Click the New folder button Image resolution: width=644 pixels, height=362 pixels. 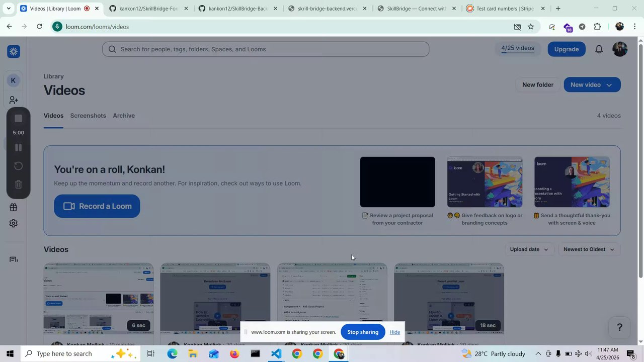tap(537, 85)
